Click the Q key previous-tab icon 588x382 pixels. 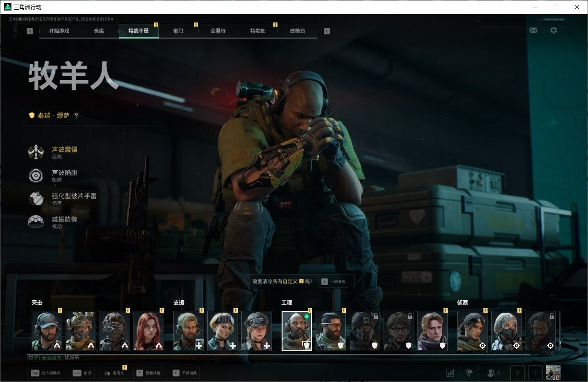tap(30, 31)
